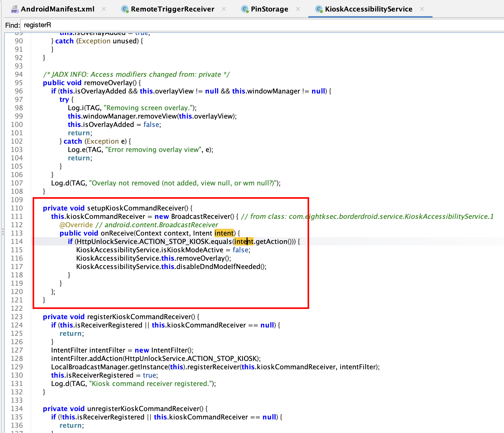Click line number 123 in the gutter

click(x=17, y=317)
